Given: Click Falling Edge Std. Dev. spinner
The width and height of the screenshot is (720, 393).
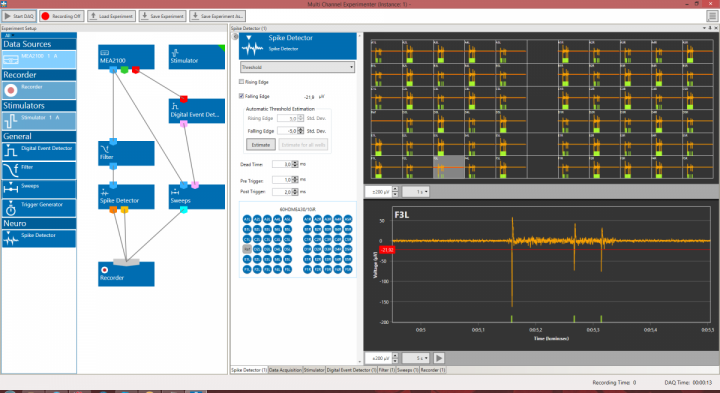Looking at the screenshot, I should click(301, 131).
